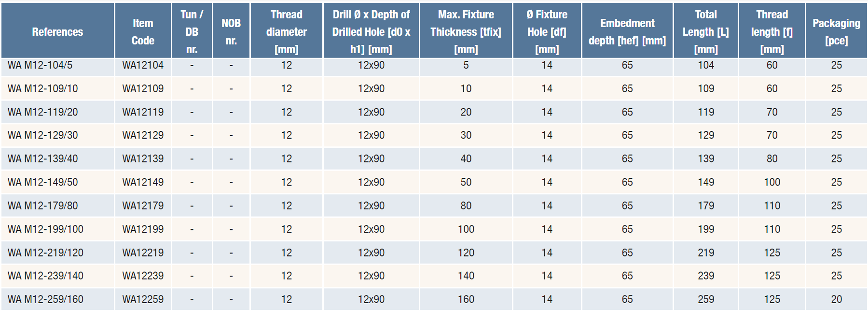Select the packaging value 20

(x=836, y=299)
